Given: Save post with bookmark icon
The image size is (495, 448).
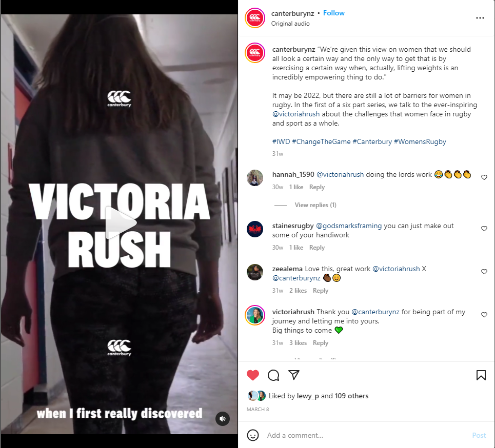Looking at the screenshot, I should coord(481,375).
